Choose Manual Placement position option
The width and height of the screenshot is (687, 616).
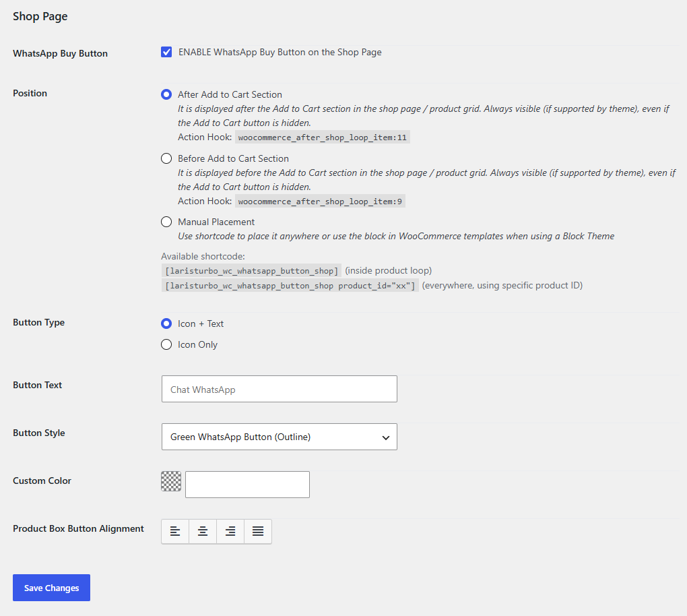[x=166, y=222]
